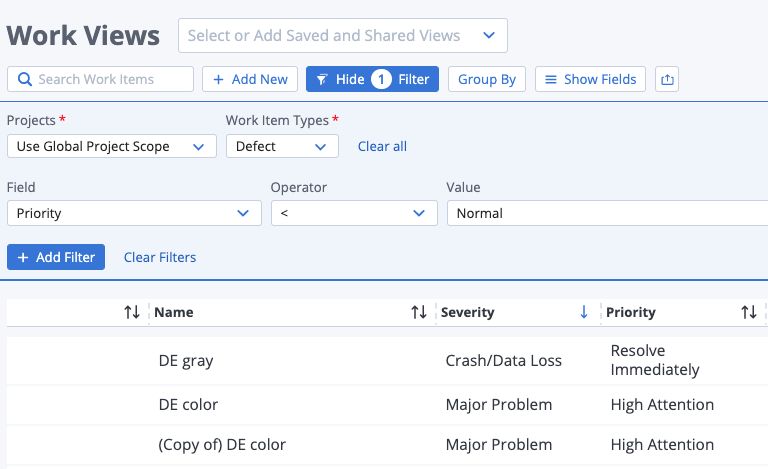Click the export/share icon button
The width and height of the screenshot is (768, 469).
point(666,79)
